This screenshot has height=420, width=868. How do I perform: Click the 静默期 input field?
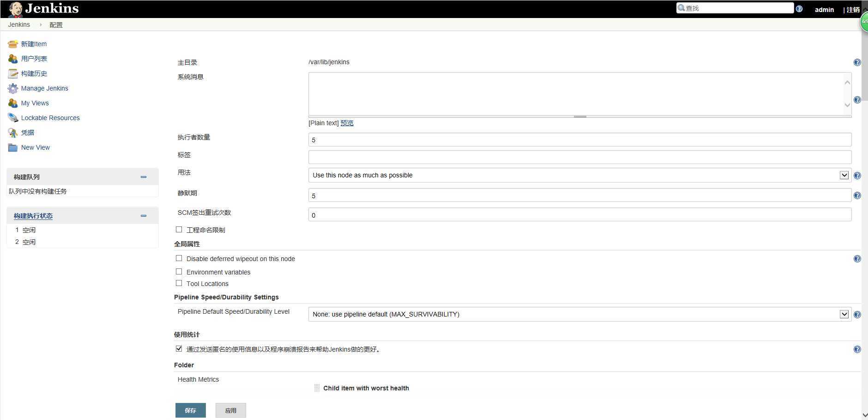click(x=580, y=195)
